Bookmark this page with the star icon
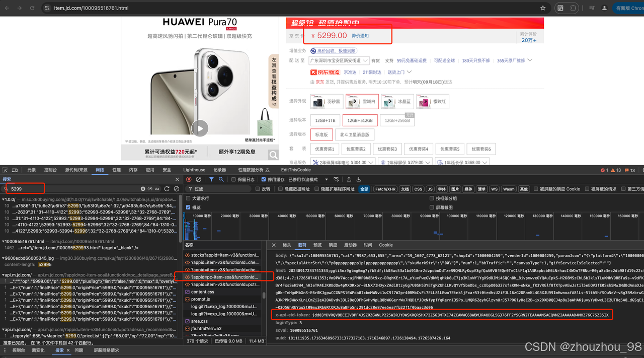Image resolution: width=644 pixels, height=358 pixels. pos(543,8)
